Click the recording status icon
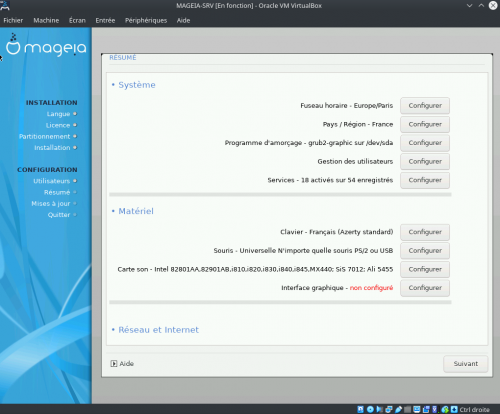 coord(426,409)
